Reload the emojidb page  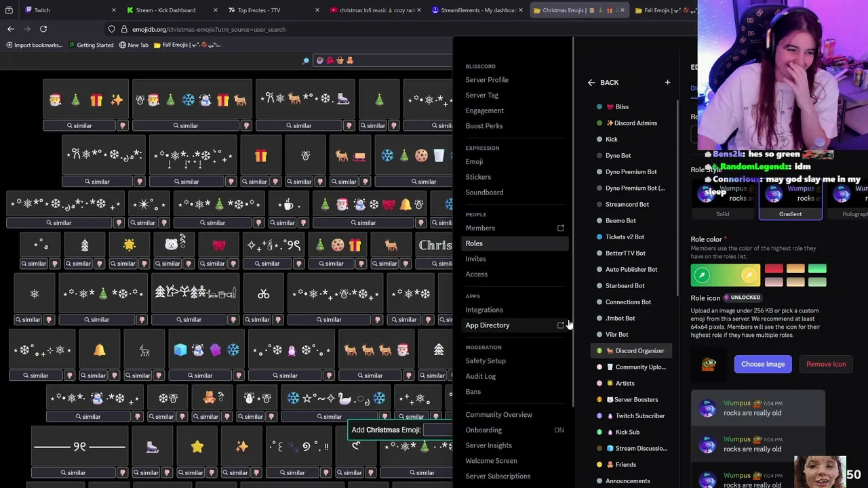[x=43, y=29]
